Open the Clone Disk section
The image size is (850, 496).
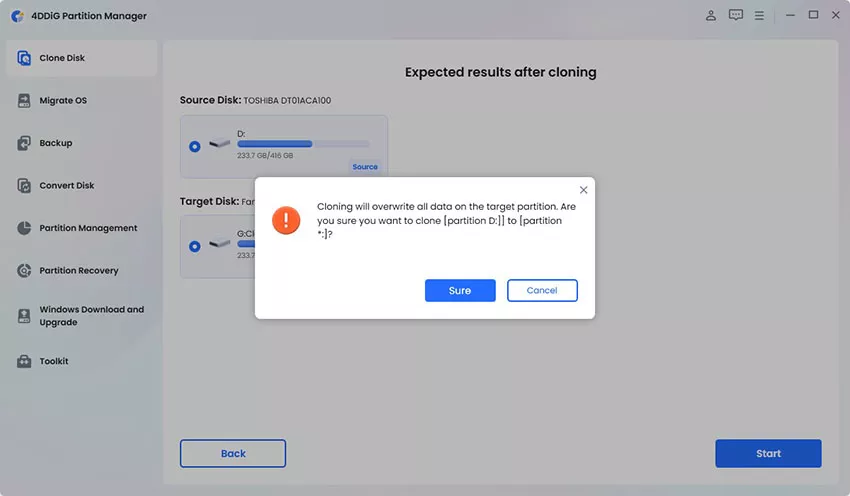click(82, 58)
